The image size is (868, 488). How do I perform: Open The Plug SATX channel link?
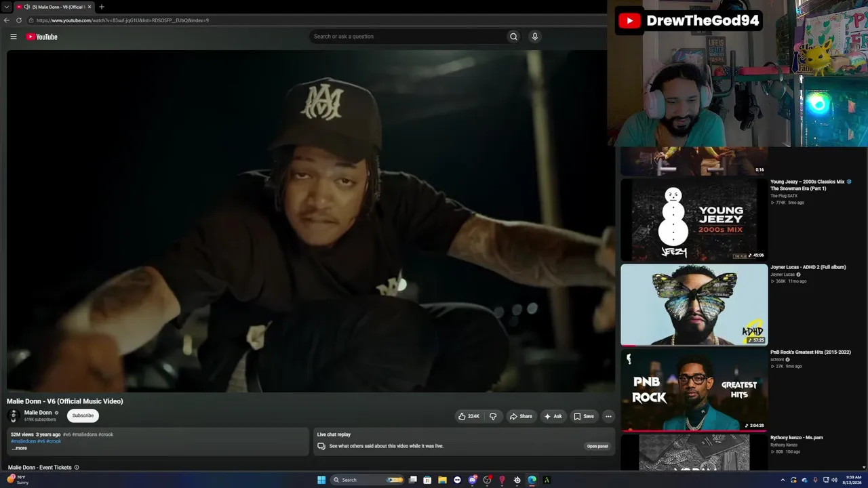784,196
